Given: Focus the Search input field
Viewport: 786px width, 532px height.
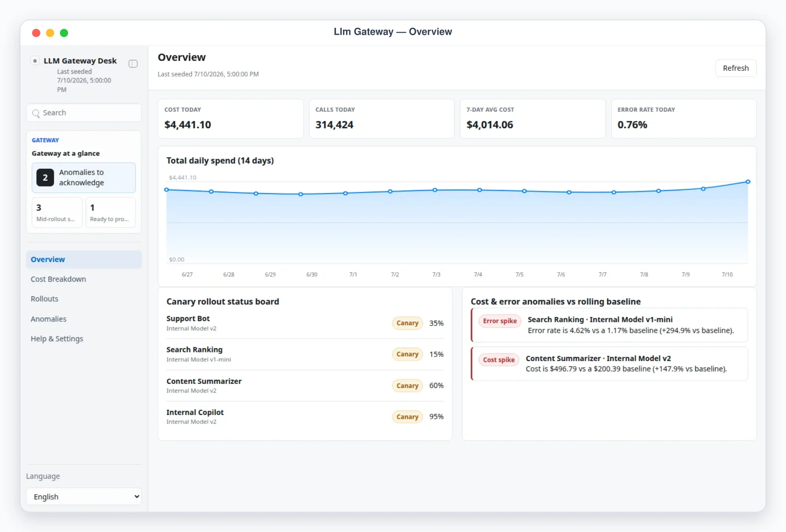Looking at the screenshot, I should (x=84, y=113).
